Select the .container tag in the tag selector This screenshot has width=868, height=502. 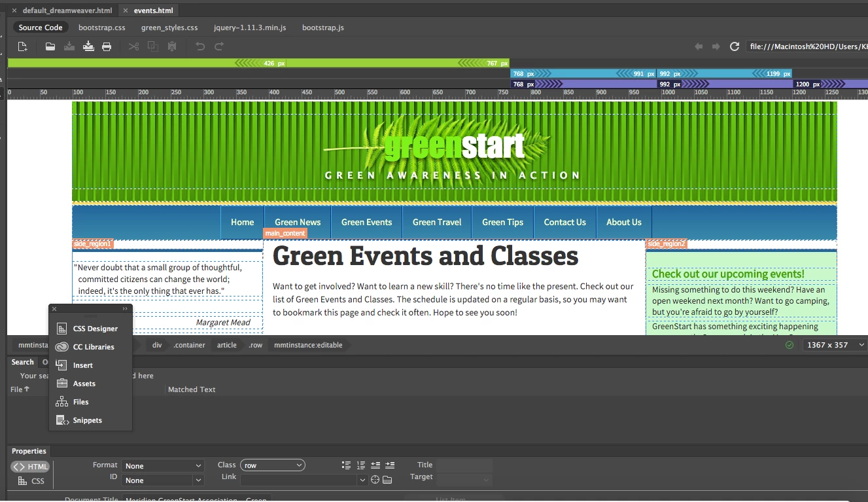coord(189,345)
